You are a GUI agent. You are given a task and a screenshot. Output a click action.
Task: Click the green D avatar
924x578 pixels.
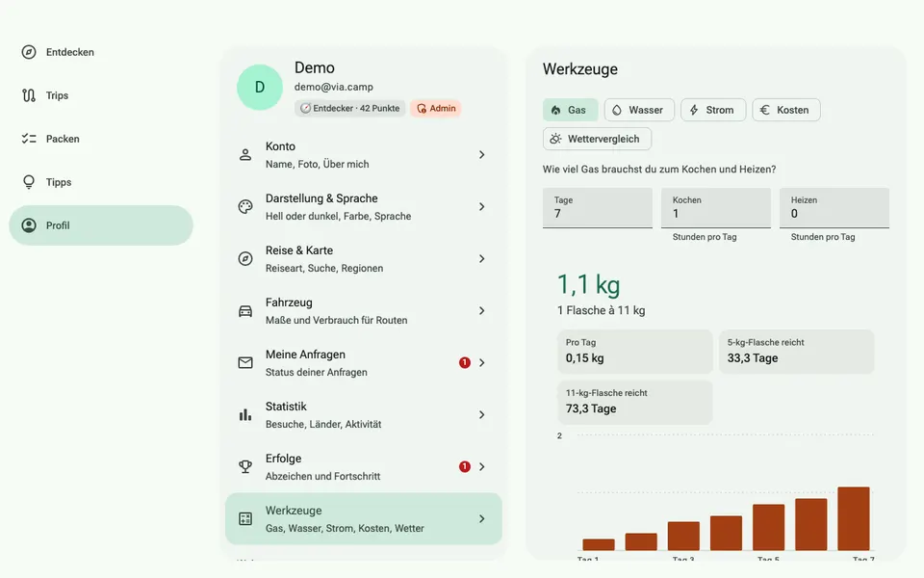pos(260,88)
